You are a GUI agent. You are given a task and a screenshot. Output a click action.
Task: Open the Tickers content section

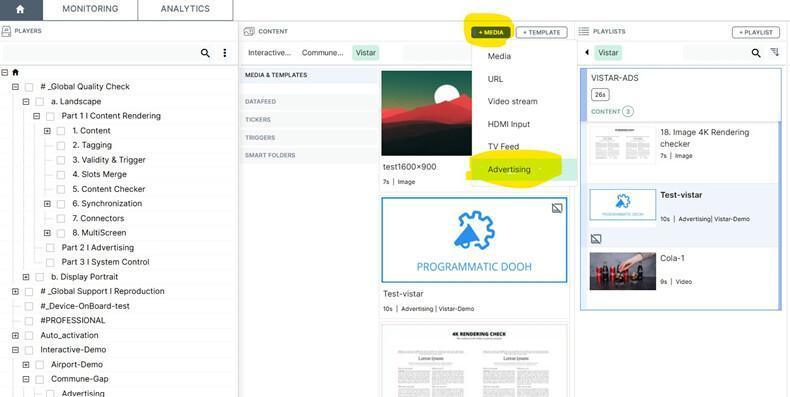click(308, 119)
